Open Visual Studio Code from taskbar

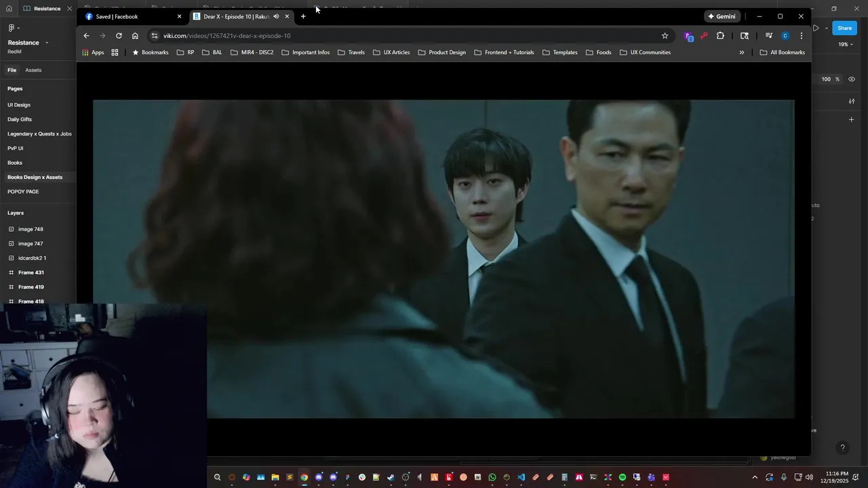tap(521, 477)
